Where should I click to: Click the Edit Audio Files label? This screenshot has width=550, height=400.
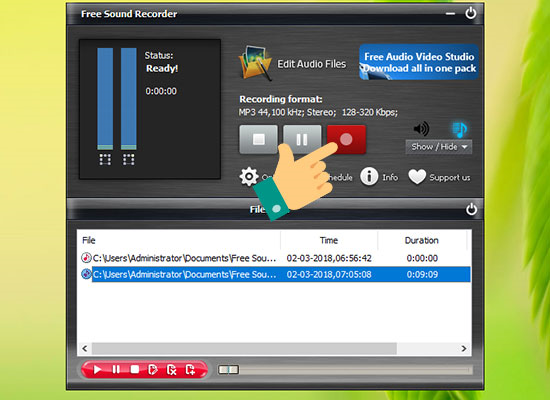[311, 64]
